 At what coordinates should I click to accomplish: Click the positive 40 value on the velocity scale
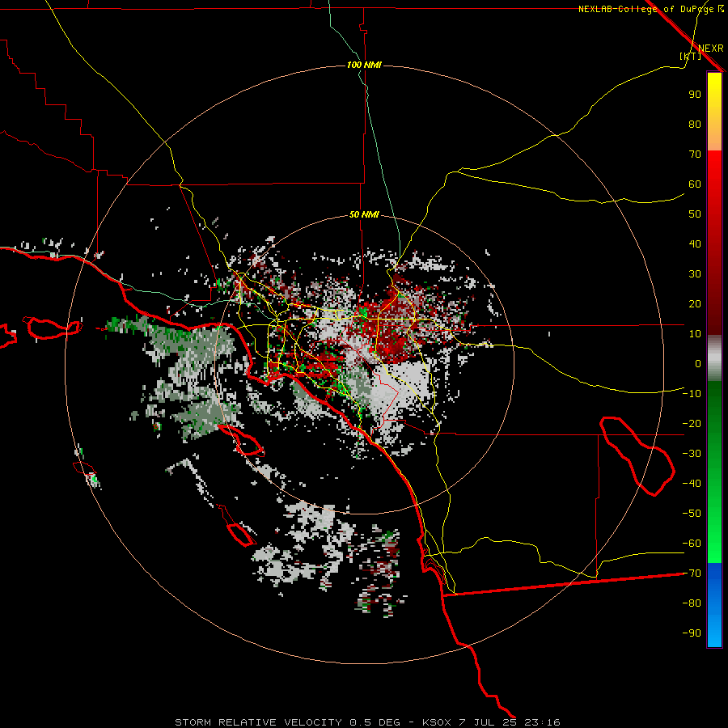click(695, 244)
